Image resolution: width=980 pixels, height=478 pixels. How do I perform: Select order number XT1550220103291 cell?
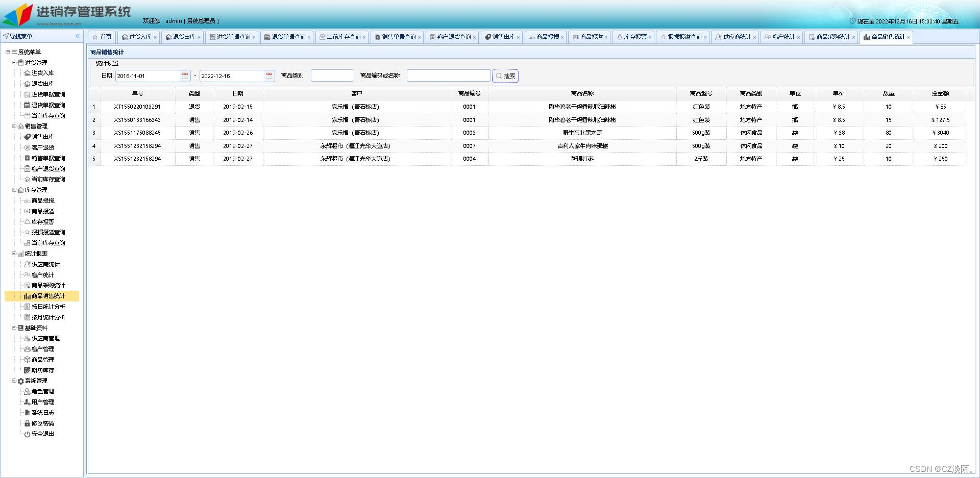(x=138, y=107)
